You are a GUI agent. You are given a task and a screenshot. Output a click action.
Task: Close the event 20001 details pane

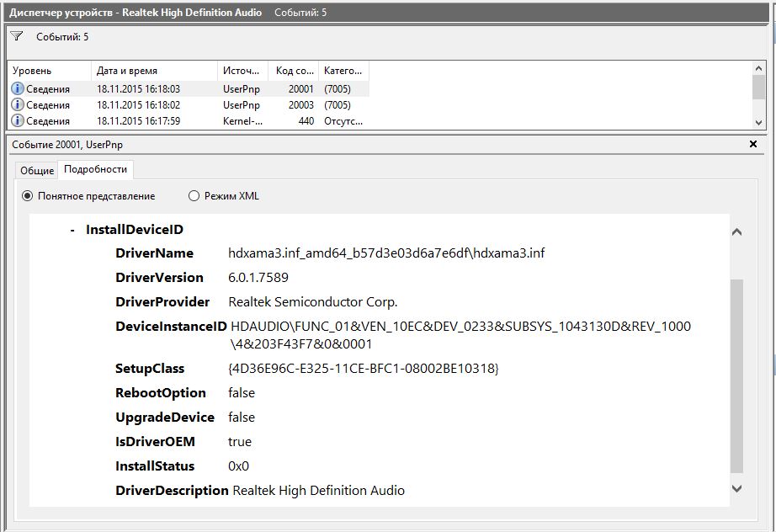tap(752, 144)
